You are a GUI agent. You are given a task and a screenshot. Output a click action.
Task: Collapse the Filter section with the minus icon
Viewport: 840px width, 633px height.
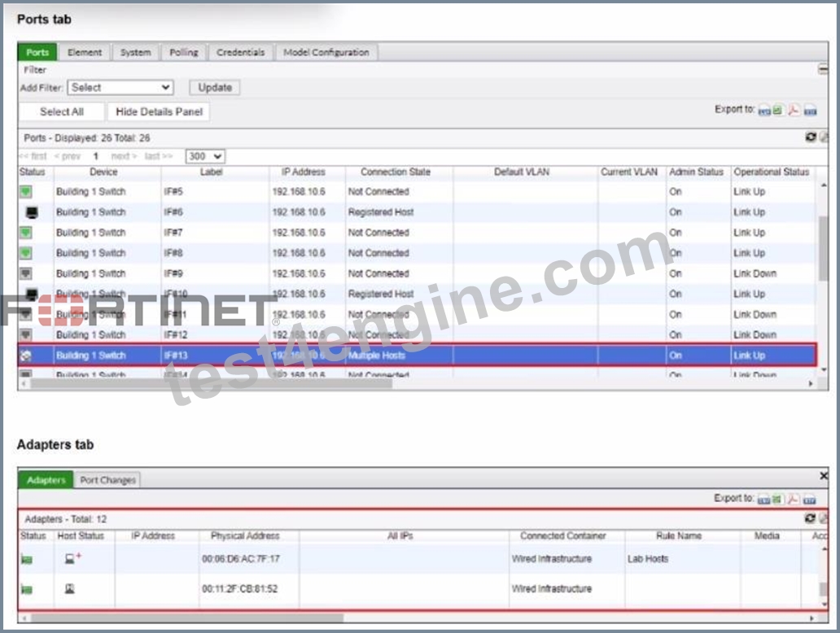tap(823, 69)
